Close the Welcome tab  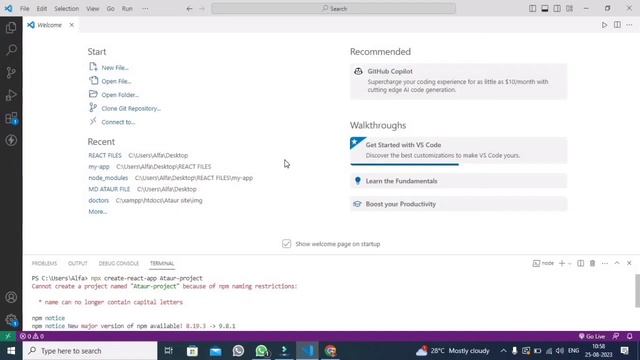click(x=71, y=25)
